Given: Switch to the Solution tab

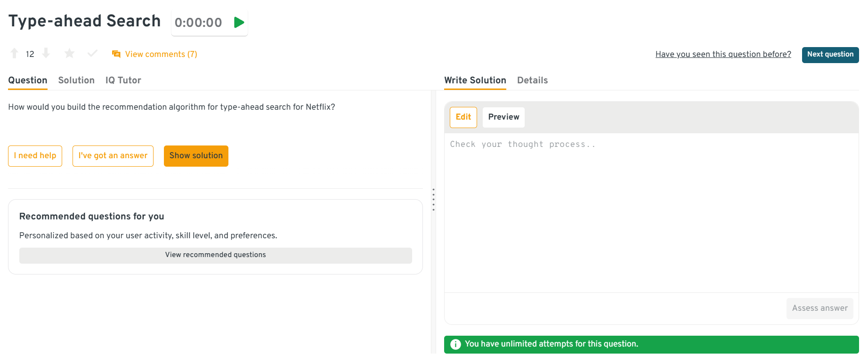Looking at the screenshot, I should tap(76, 80).
